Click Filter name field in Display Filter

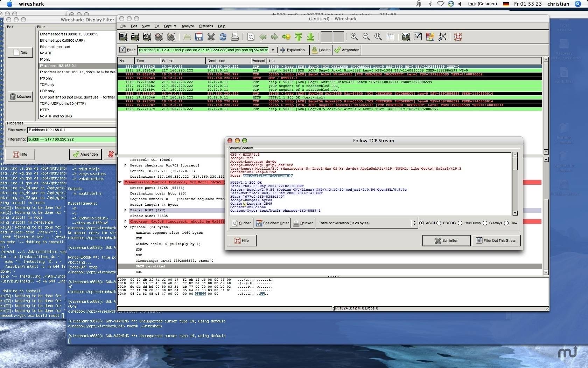(72, 130)
